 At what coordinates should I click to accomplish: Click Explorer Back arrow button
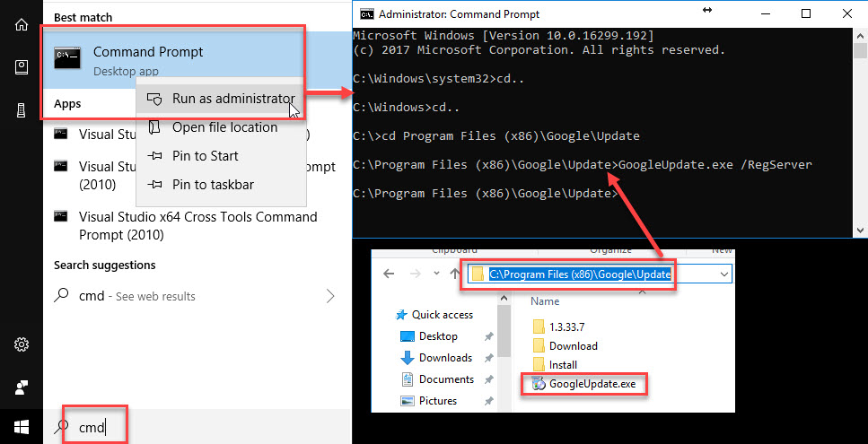click(389, 274)
